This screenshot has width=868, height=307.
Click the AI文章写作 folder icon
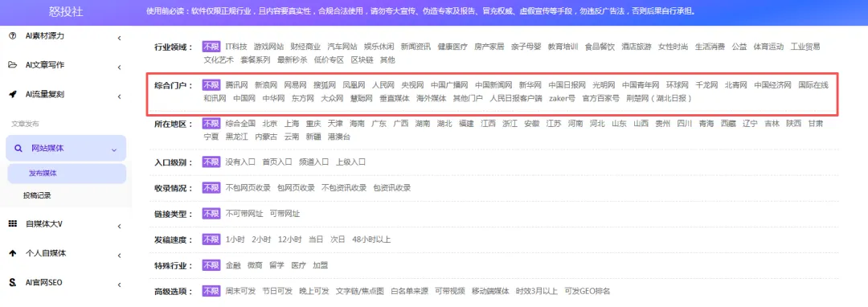click(13, 65)
